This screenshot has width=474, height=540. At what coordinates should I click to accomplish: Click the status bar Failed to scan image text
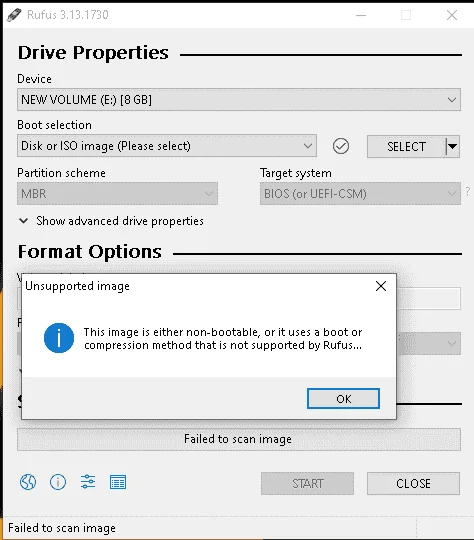pos(62,528)
